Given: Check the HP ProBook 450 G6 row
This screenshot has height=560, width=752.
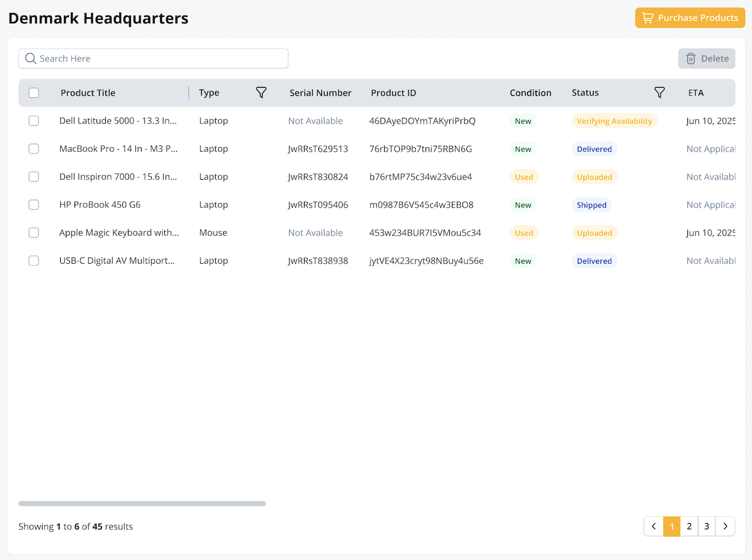Looking at the screenshot, I should [34, 205].
